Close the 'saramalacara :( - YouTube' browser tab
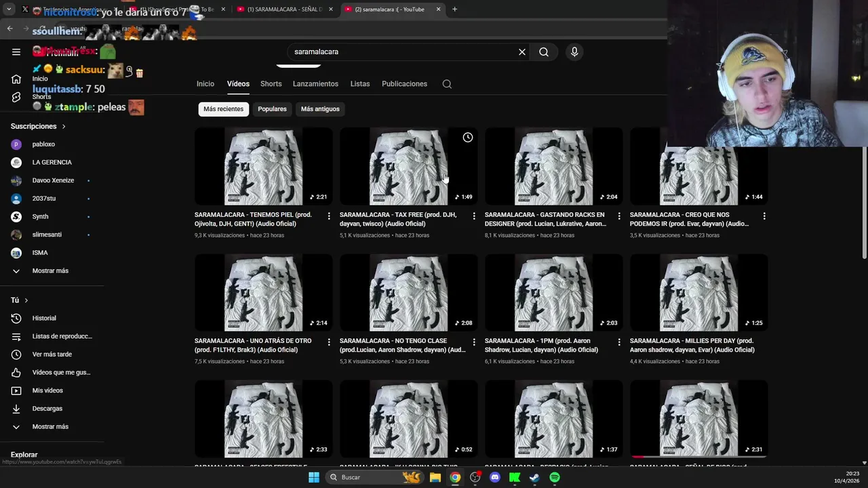 (x=438, y=9)
